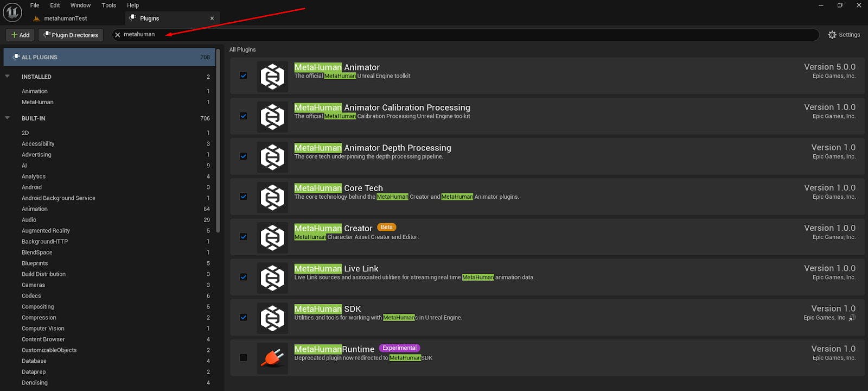This screenshot has height=391, width=868.
Task: Open the Window menu
Action: click(80, 5)
